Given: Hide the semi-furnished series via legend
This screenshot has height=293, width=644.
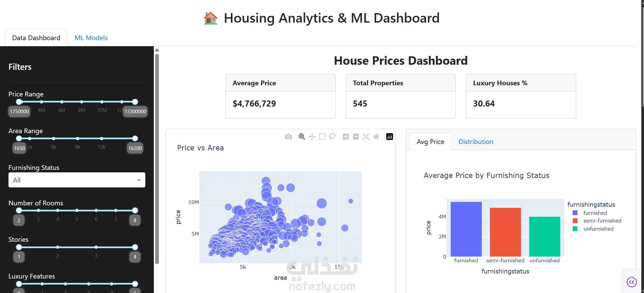Looking at the screenshot, I should coord(602,221).
